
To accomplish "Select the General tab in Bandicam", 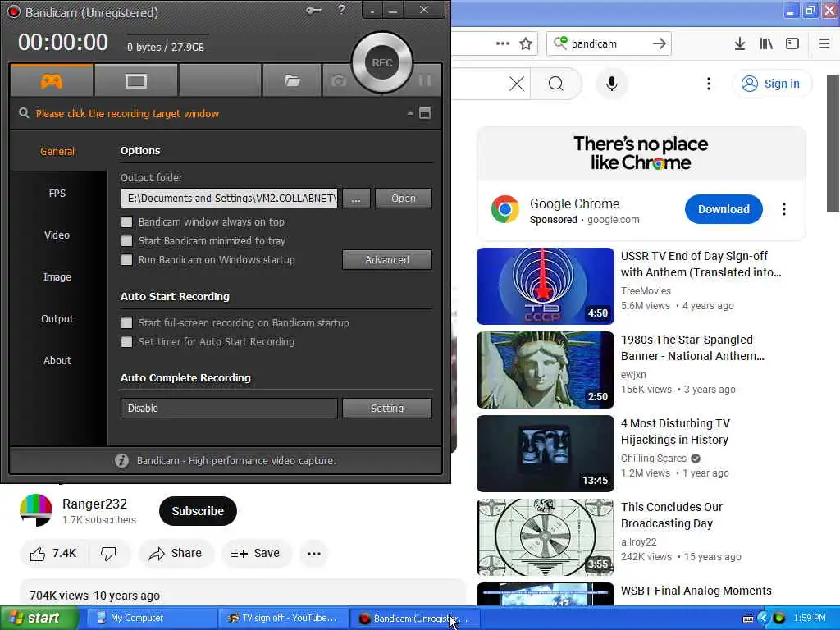I will point(57,151).
